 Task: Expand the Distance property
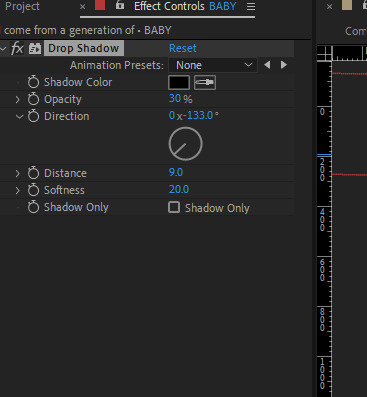pos(18,173)
